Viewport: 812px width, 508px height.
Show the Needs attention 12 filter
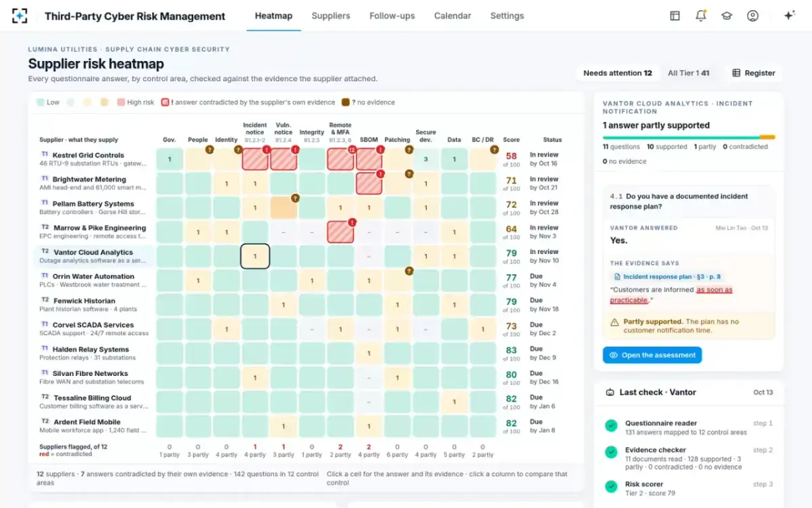point(617,73)
